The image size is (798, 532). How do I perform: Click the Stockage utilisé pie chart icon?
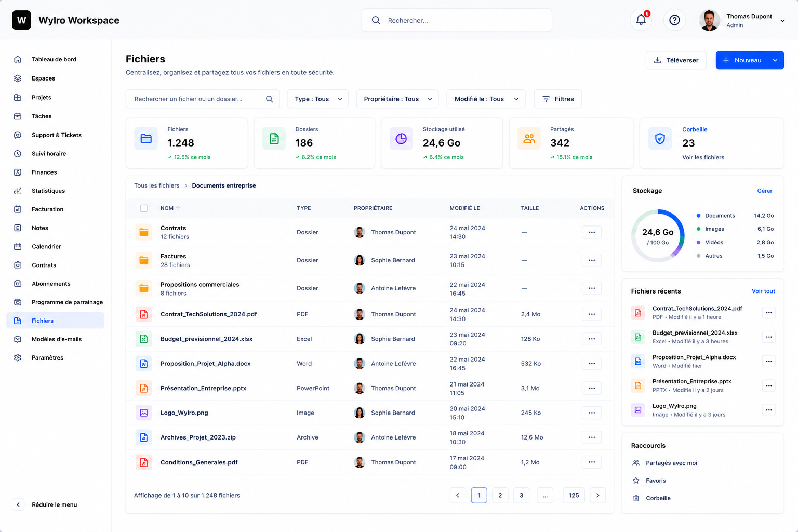[401, 139]
